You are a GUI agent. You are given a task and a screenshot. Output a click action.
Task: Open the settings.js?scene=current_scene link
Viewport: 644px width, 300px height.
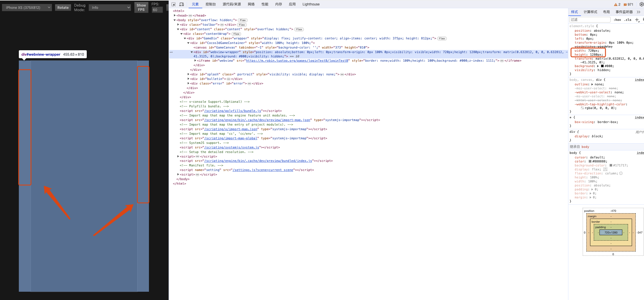(x=263, y=170)
